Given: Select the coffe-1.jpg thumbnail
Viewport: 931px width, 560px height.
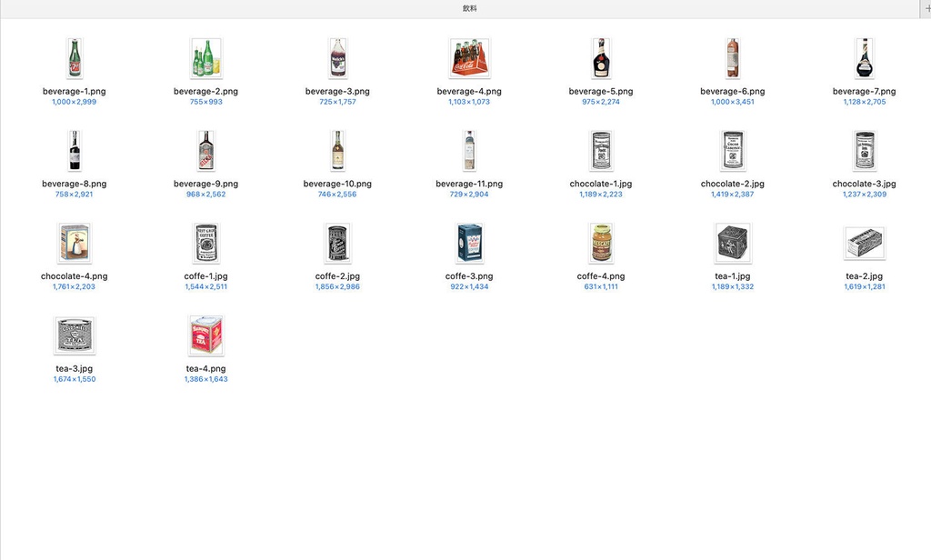Looking at the screenshot, I should (x=206, y=243).
